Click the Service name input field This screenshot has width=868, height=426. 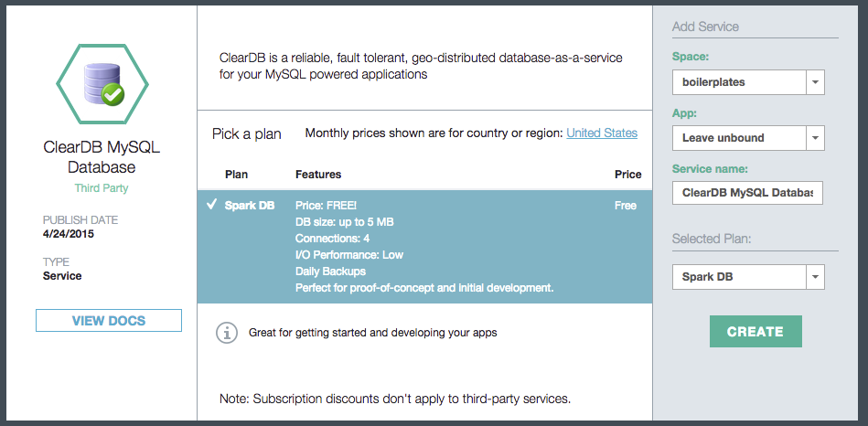click(x=747, y=193)
